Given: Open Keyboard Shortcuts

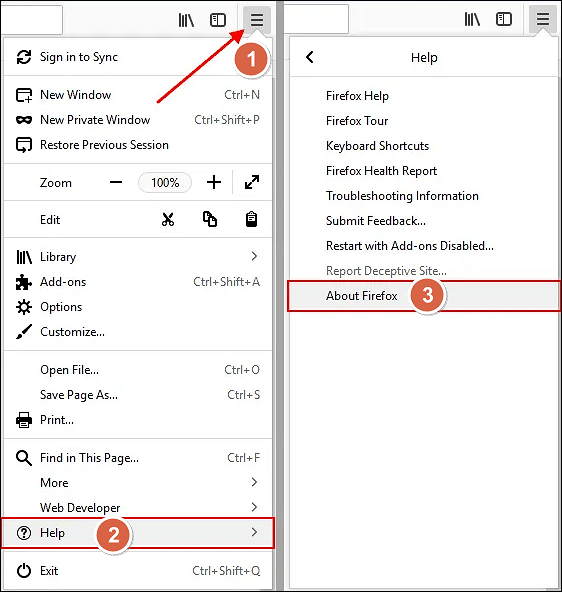Looking at the screenshot, I should pyautogui.click(x=424, y=146).
